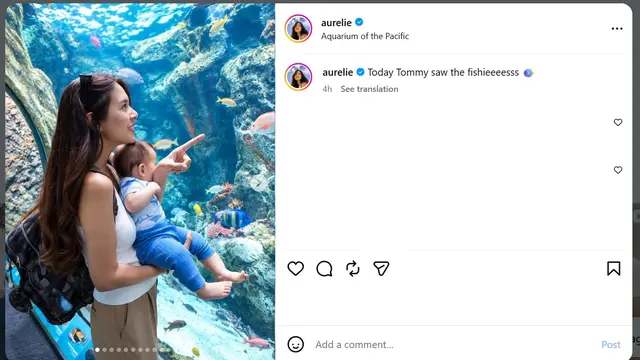The image size is (640, 360).
Task: Click the Post button to submit comment
Action: pyautogui.click(x=611, y=344)
